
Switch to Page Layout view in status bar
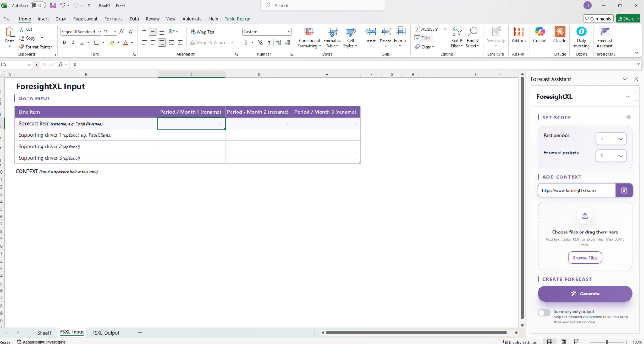(x=563, y=342)
